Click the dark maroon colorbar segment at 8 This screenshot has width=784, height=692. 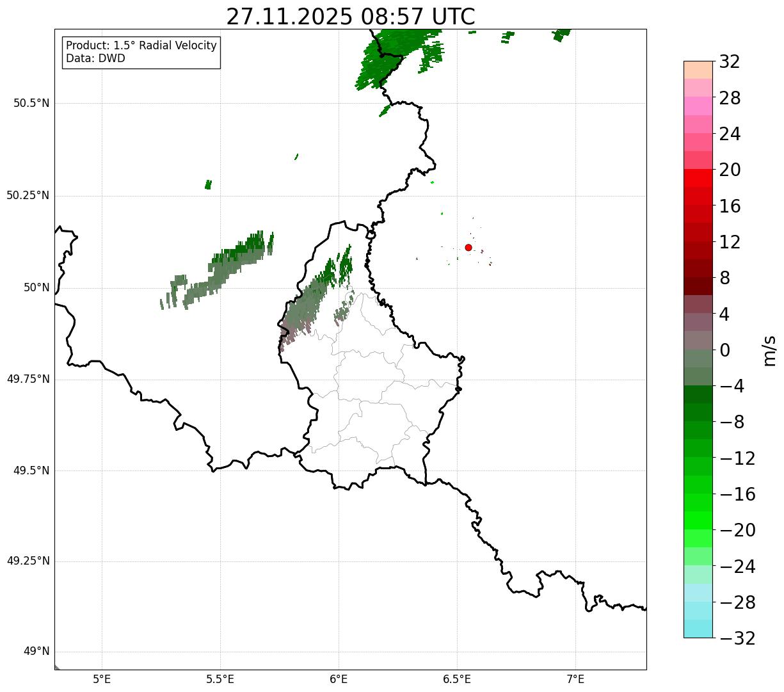pyautogui.click(x=698, y=286)
